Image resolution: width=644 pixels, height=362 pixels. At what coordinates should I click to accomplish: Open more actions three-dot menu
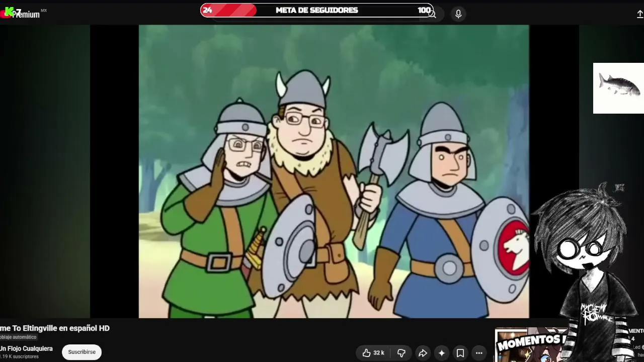[479, 353]
